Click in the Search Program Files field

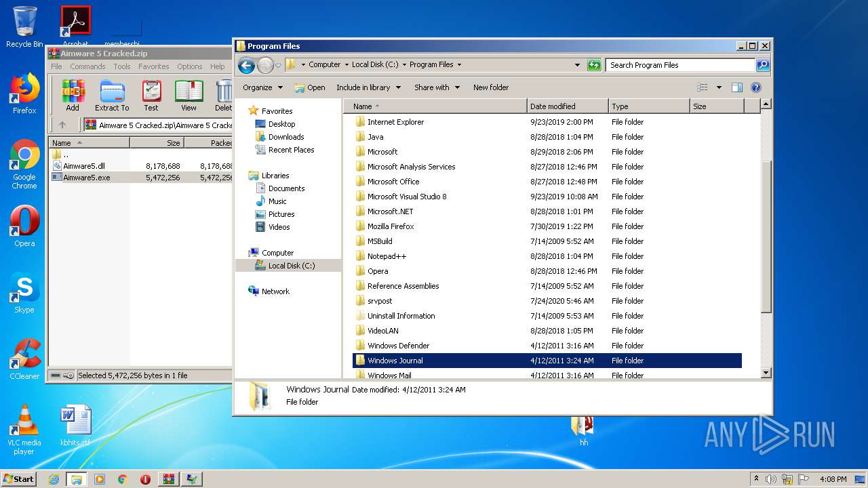680,65
